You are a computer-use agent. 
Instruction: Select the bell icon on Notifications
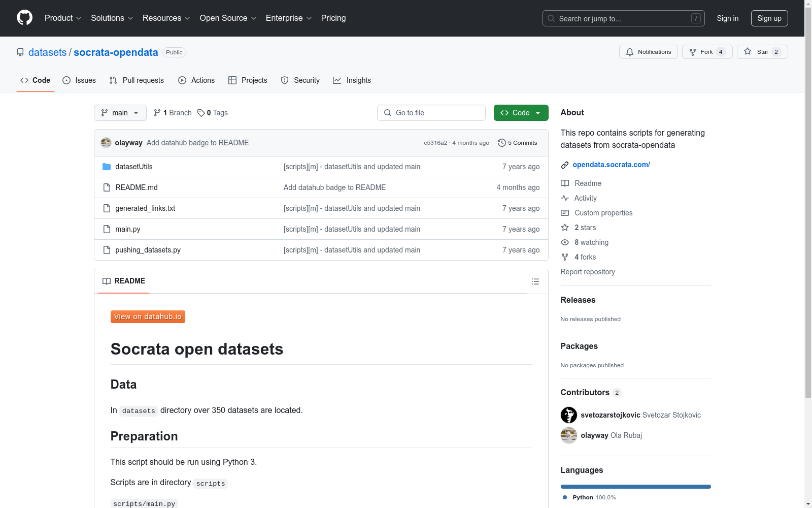630,52
